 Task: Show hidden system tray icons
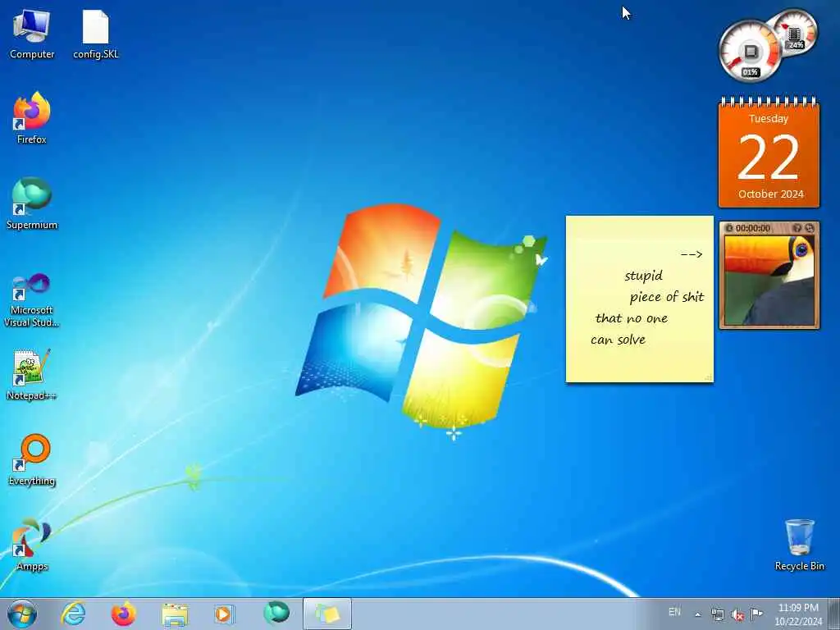tap(697, 614)
